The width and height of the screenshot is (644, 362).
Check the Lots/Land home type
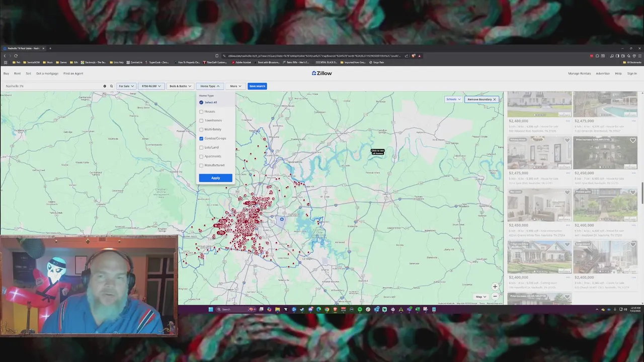[x=201, y=147]
